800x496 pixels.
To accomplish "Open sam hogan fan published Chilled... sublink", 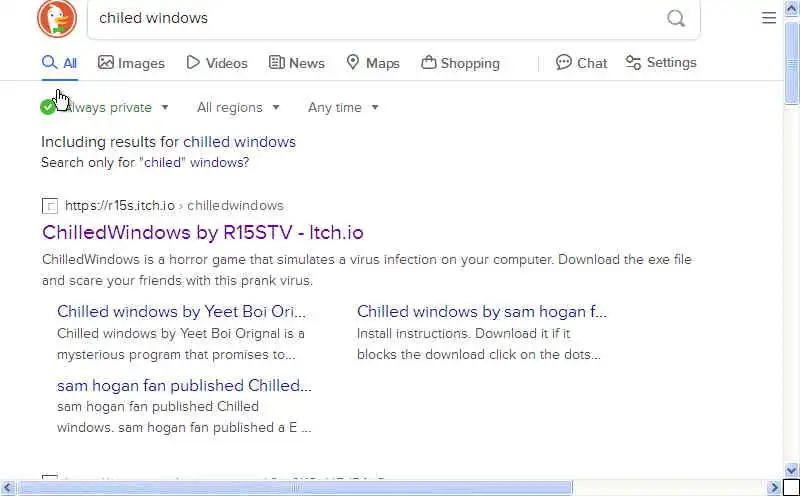I will 184,386.
